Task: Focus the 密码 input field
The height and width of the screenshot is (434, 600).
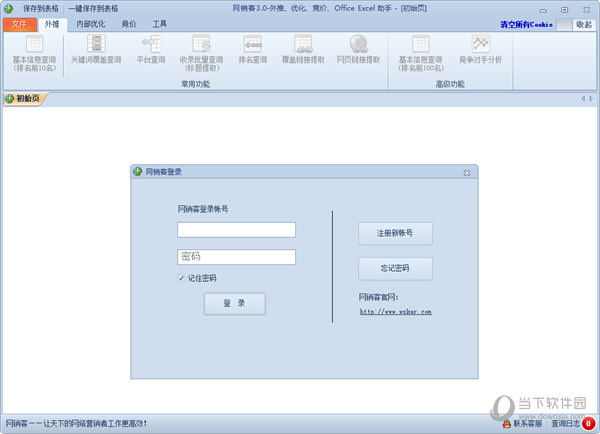Action: [236, 257]
